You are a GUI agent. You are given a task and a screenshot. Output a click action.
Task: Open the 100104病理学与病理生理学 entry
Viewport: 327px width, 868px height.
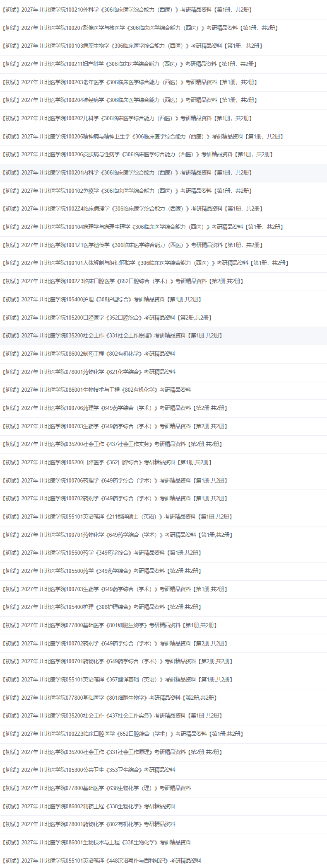[142, 227]
